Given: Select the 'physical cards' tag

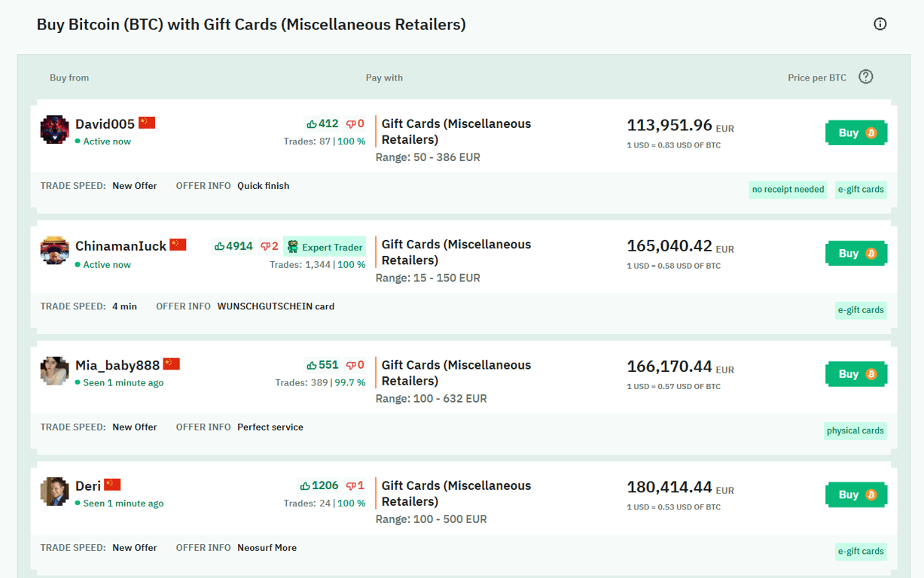Looking at the screenshot, I should (855, 431).
